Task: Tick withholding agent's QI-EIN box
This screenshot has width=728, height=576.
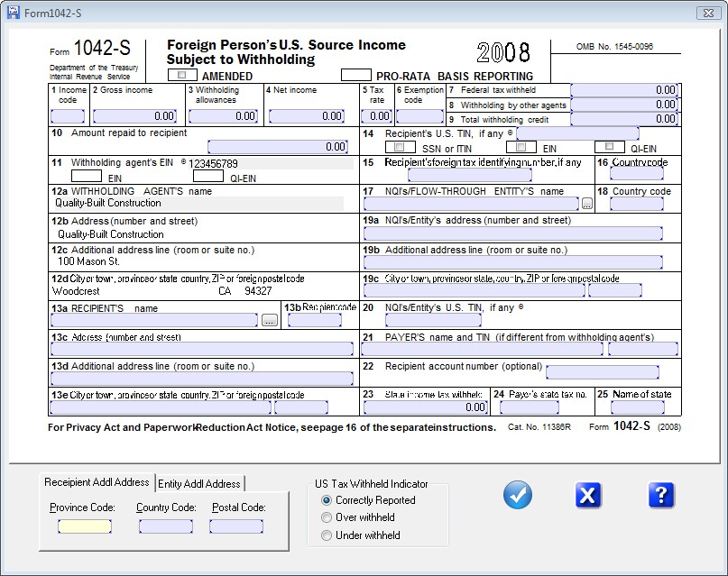Action: click(208, 177)
